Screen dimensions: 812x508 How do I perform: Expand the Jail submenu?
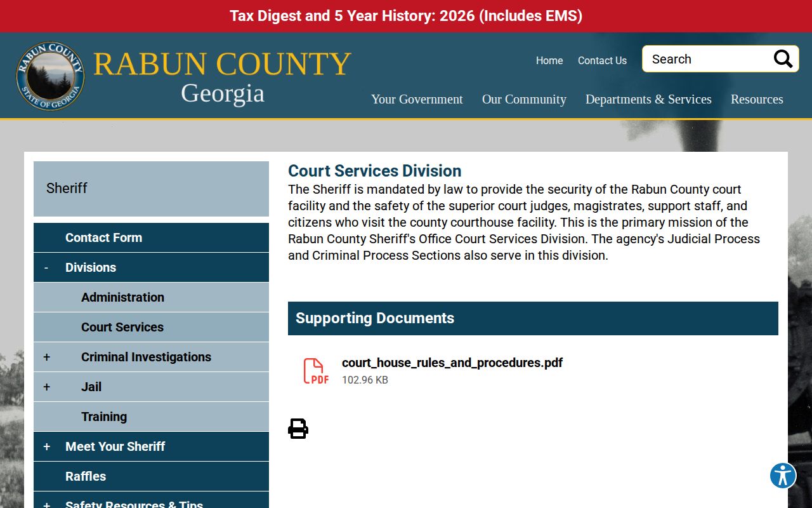[46, 387]
